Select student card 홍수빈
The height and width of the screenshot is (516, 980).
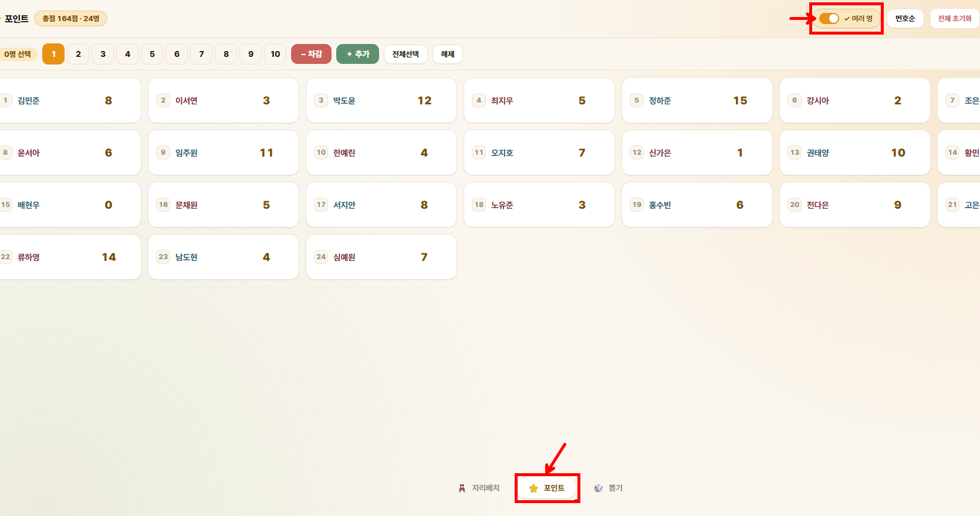point(697,205)
